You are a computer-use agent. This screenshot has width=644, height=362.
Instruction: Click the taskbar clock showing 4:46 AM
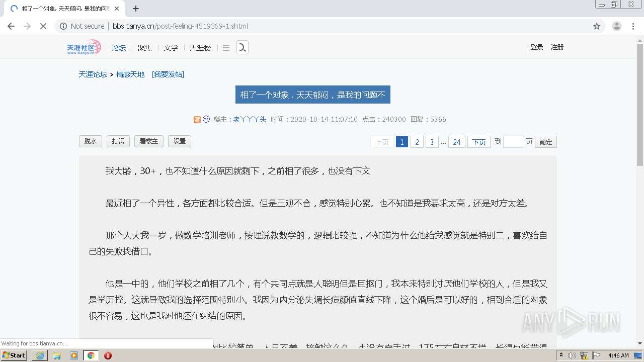click(618, 355)
